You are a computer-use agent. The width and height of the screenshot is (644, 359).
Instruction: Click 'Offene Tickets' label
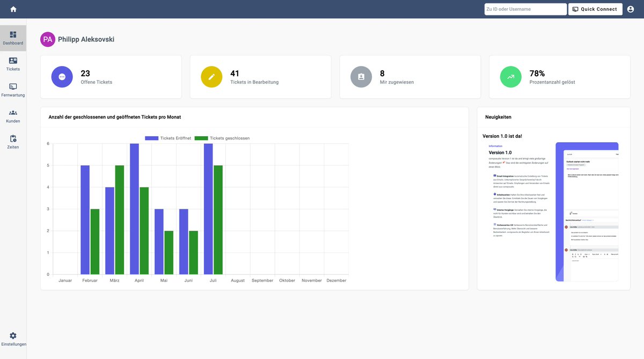tap(97, 82)
